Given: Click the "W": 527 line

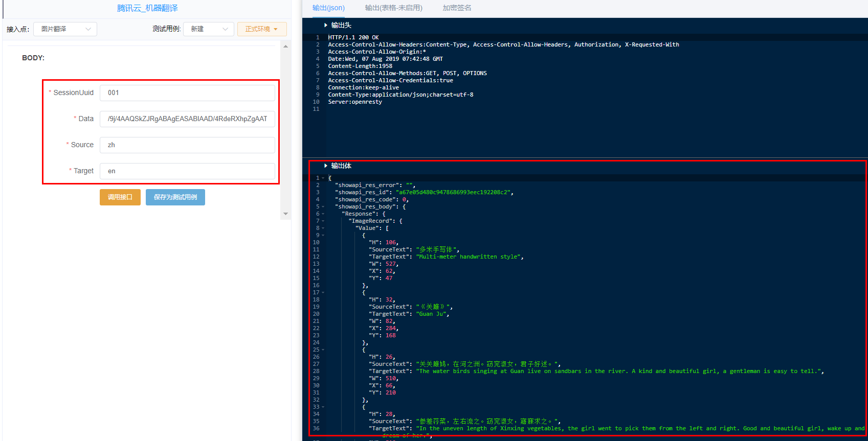Looking at the screenshot, I should [383, 264].
